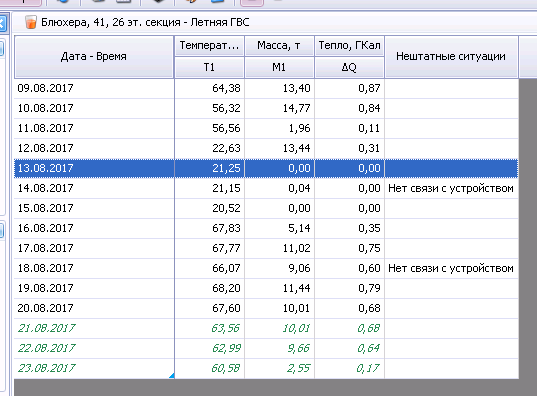Click heat value 0,79

coord(370,288)
